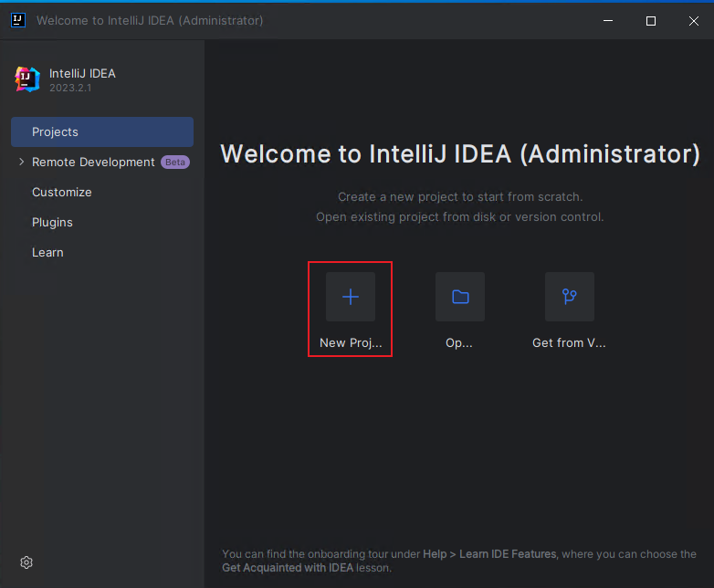Click the Welcome to IntelliJ IDEA heading
The image size is (714, 588).
(x=460, y=153)
